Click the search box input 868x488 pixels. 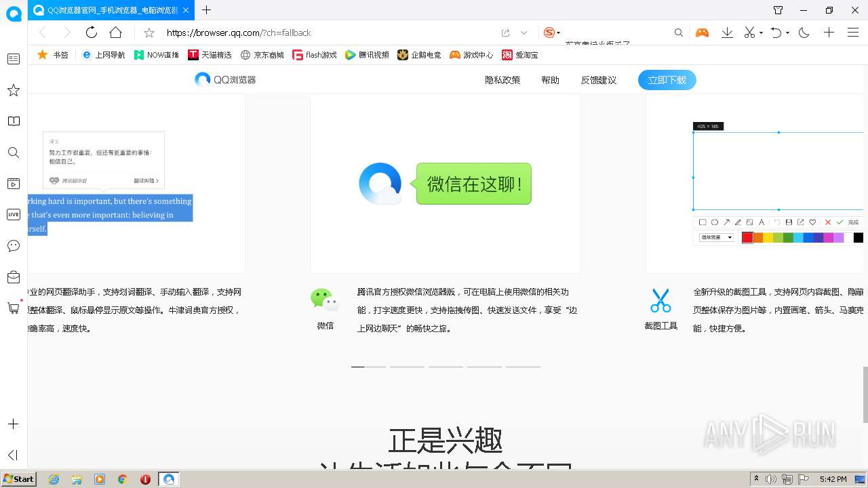click(617, 33)
